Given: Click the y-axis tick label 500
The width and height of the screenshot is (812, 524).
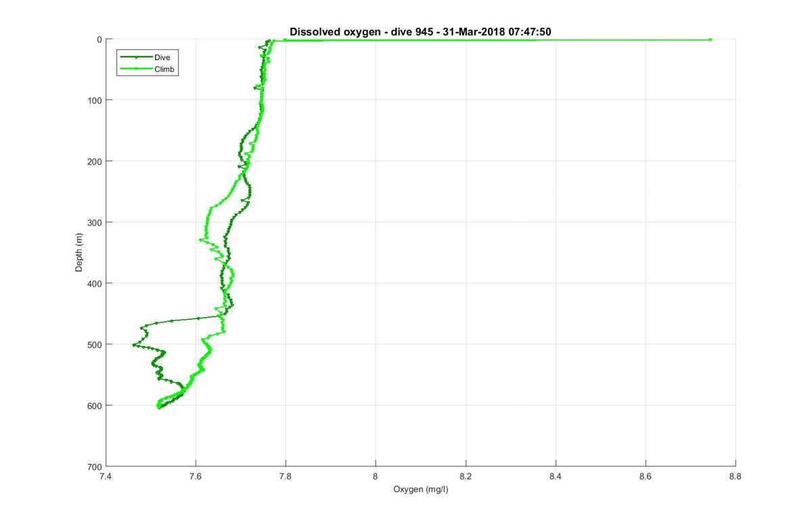Looking at the screenshot, I should click(95, 344).
